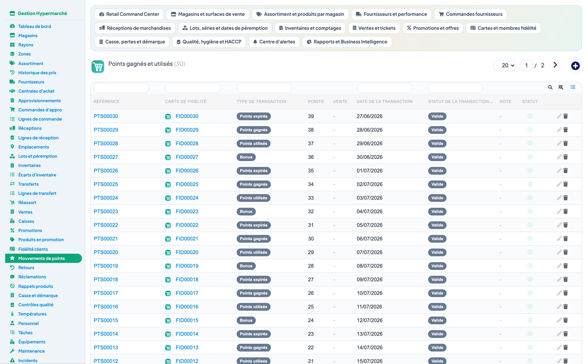
Task: Toggle status indicator for row PTS00028
Action: pyautogui.click(x=530, y=144)
